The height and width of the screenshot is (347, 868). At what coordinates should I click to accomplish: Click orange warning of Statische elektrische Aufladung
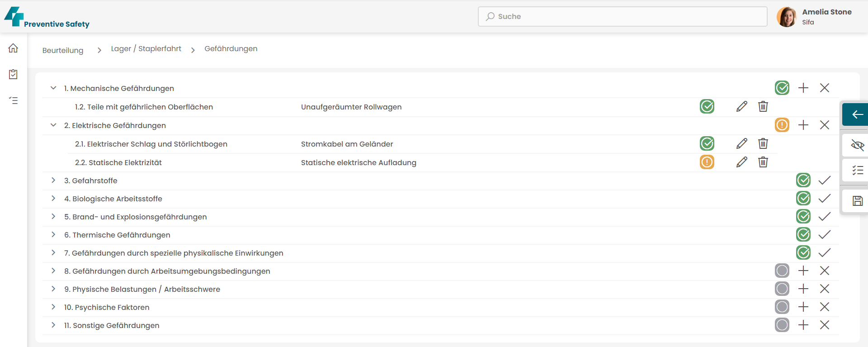[707, 162]
